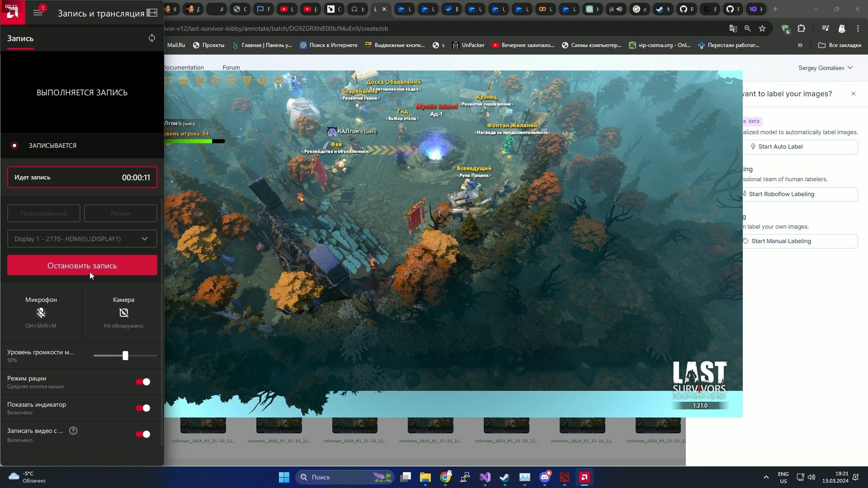Open the Forum menu item
This screenshot has width=868, height=488.
pyautogui.click(x=231, y=67)
